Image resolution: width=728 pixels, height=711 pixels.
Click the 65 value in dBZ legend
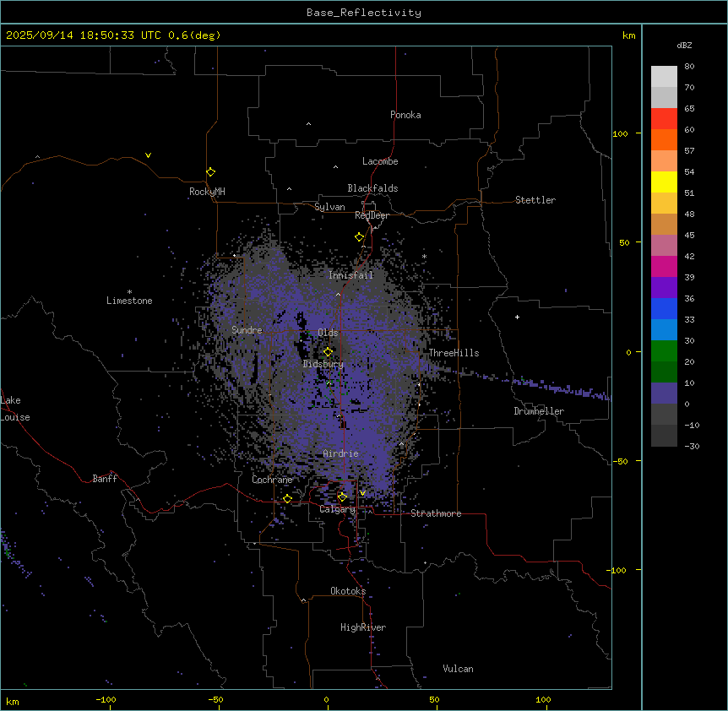click(x=689, y=108)
